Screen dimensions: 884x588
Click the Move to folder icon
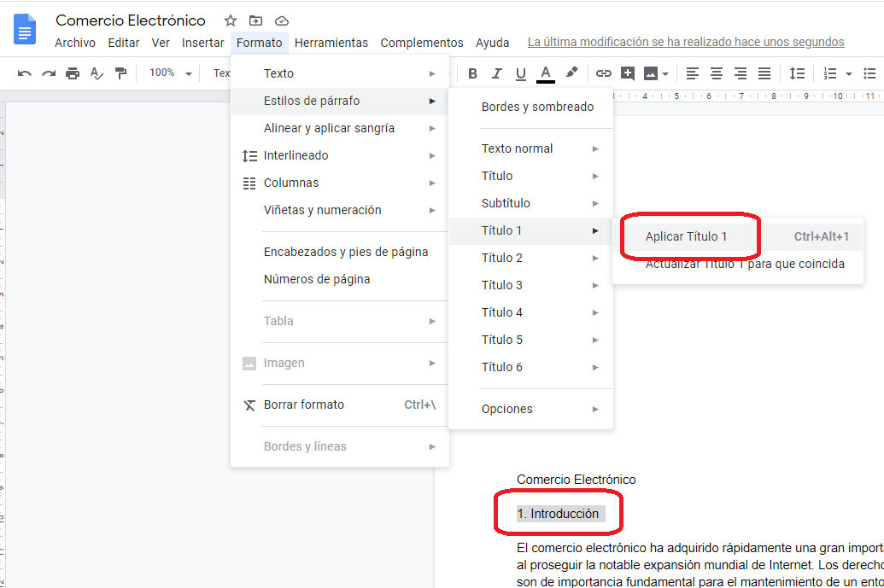tap(255, 20)
